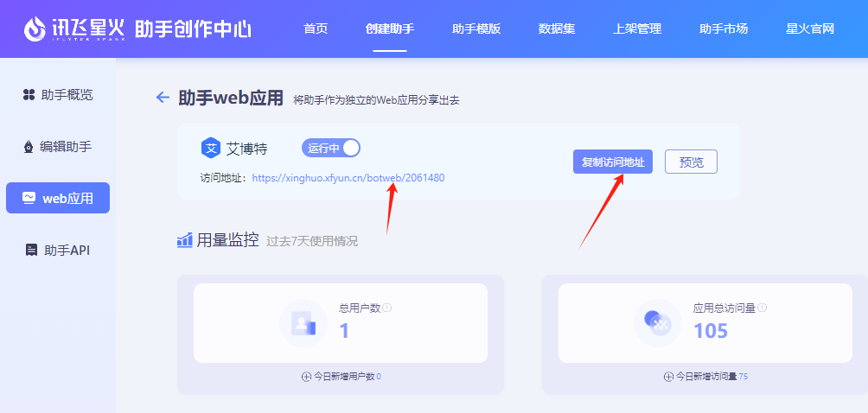Go to the 助手模版 tab
Viewport: 868px width, 413px height.
coord(476,29)
